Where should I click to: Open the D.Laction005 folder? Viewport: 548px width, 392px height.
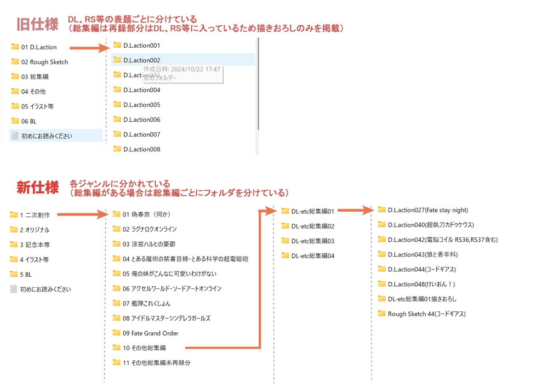click(x=137, y=105)
